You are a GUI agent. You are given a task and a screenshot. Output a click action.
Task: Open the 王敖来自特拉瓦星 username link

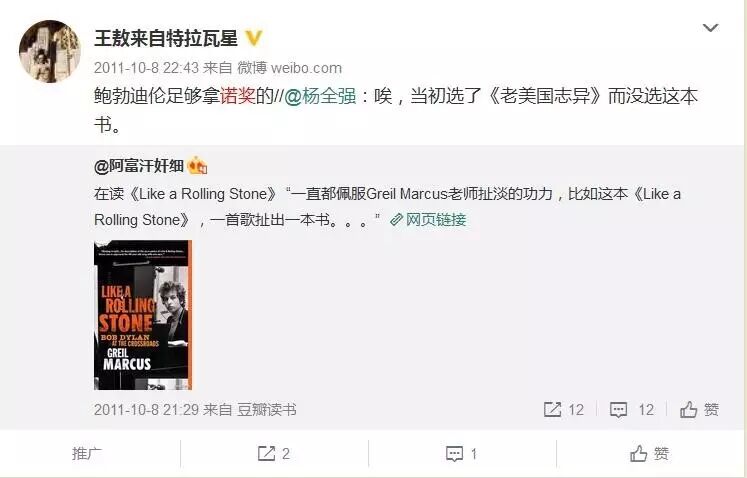pyautogui.click(x=166, y=38)
